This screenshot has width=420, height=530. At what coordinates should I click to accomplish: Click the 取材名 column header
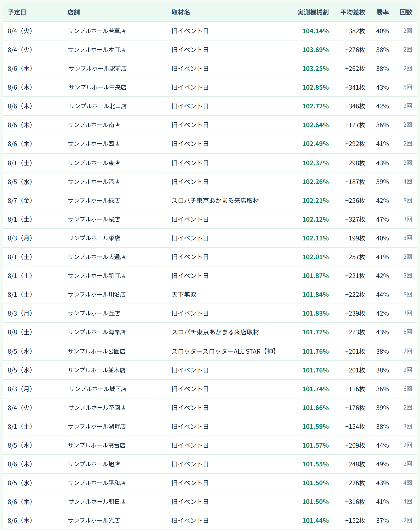(181, 12)
